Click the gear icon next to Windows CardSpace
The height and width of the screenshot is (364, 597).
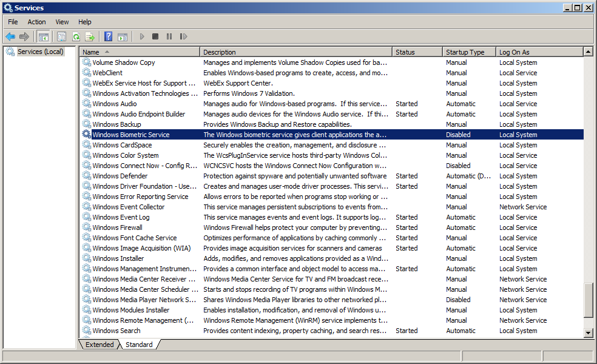click(87, 144)
